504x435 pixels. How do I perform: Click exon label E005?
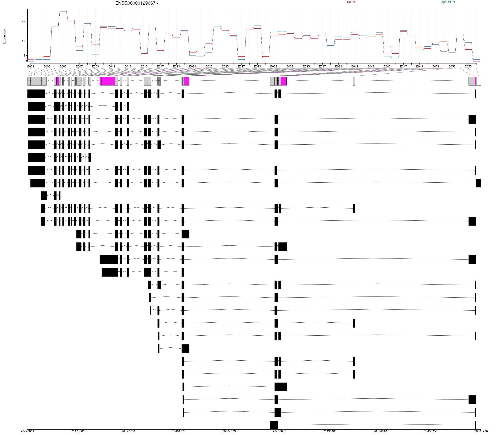(63, 66)
